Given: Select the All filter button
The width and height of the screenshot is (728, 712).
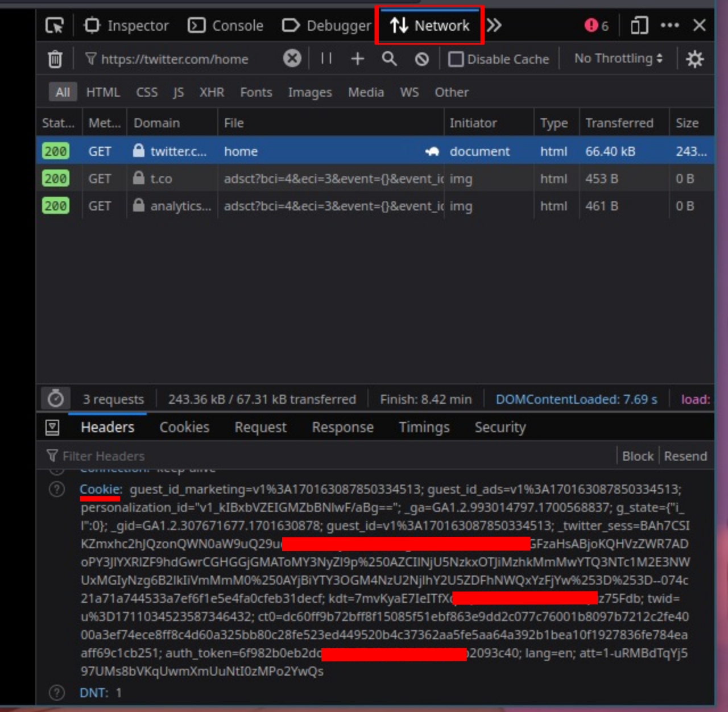Looking at the screenshot, I should [x=63, y=92].
